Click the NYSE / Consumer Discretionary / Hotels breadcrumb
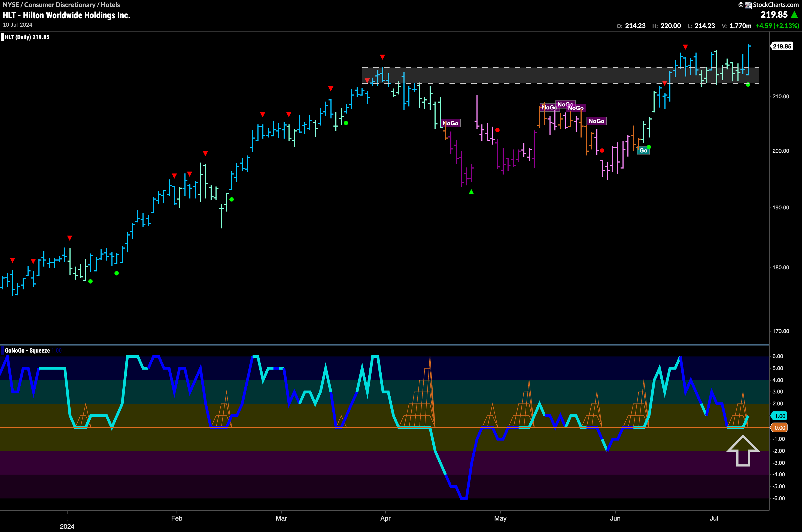Viewport: 802px width, 532px height. click(x=61, y=5)
